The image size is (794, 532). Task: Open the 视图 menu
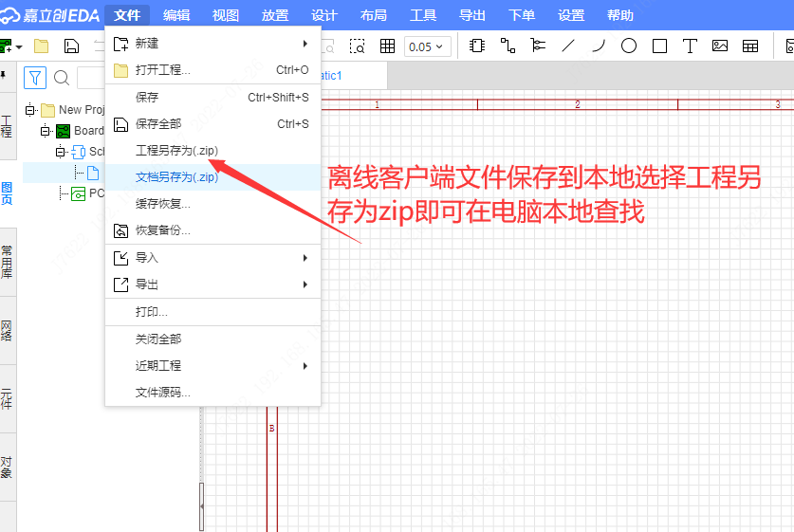226,15
